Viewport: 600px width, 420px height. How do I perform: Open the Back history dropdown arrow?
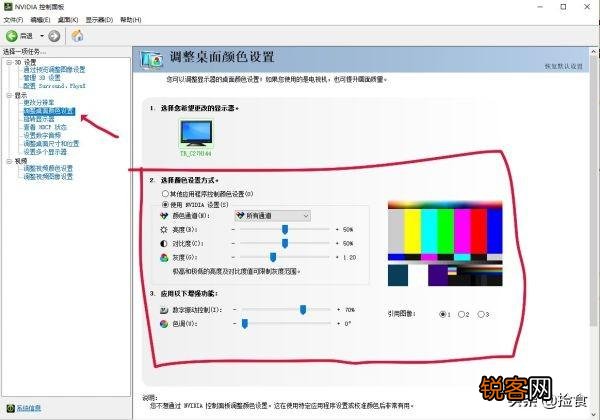tap(42, 36)
